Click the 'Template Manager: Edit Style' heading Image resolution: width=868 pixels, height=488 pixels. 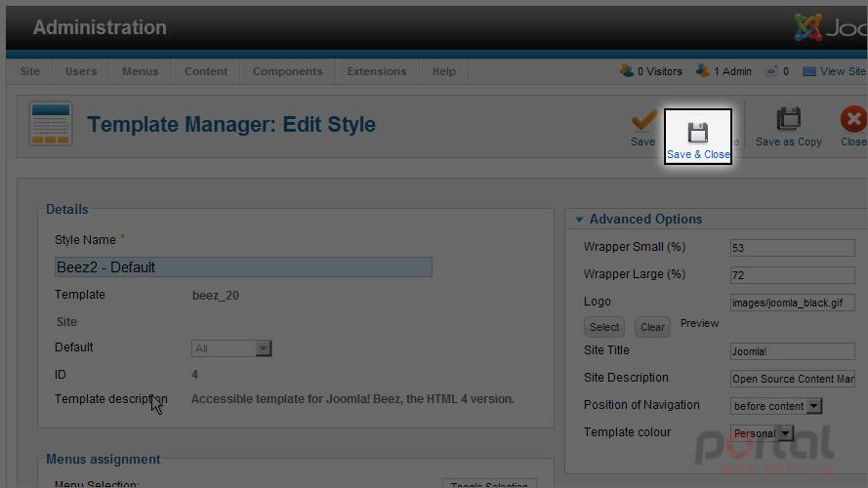[231, 125]
